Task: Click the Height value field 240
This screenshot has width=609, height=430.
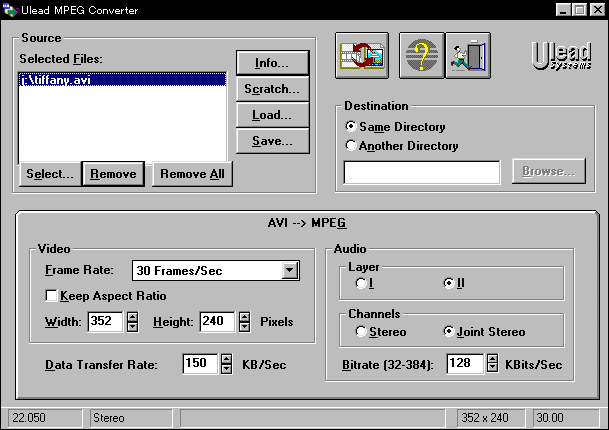Action: pos(217,322)
